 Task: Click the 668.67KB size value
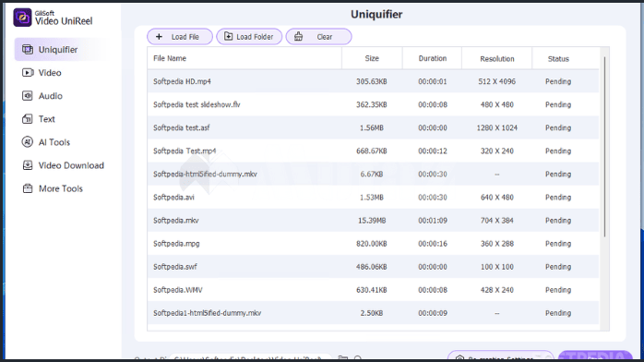372,151
